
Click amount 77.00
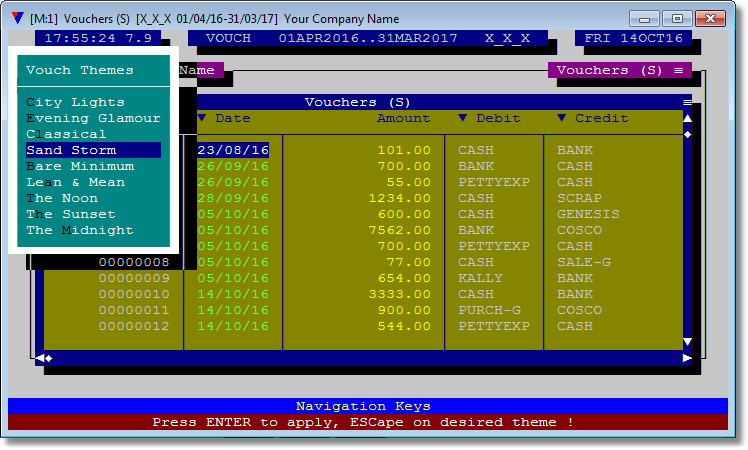click(408, 262)
